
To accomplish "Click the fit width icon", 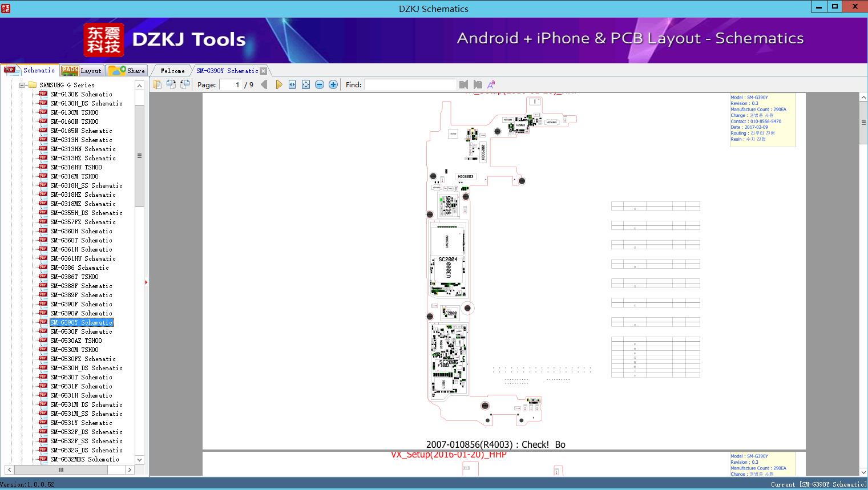I will (292, 84).
